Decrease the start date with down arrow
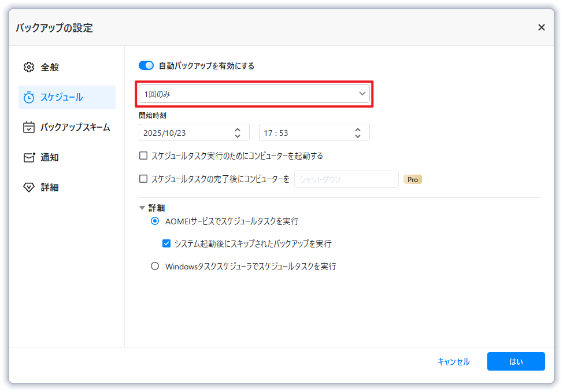Viewport: 563px width, 392px height. tap(238, 136)
